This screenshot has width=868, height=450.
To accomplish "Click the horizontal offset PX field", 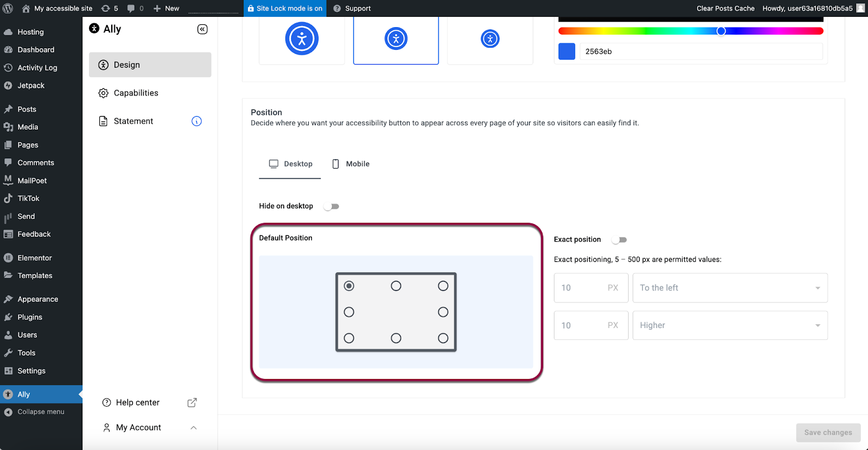I will (591, 288).
